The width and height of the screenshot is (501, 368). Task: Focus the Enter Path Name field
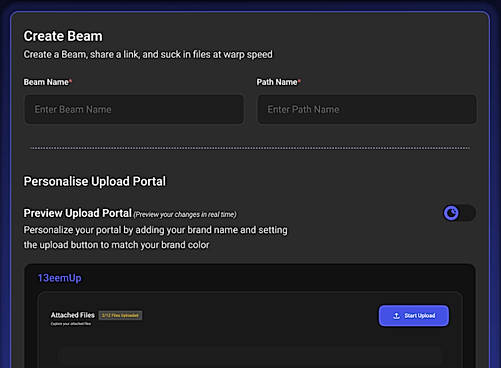click(367, 109)
